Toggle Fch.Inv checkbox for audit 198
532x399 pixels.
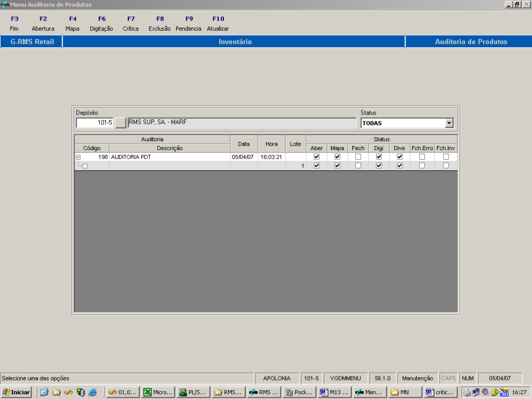[446, 157]
